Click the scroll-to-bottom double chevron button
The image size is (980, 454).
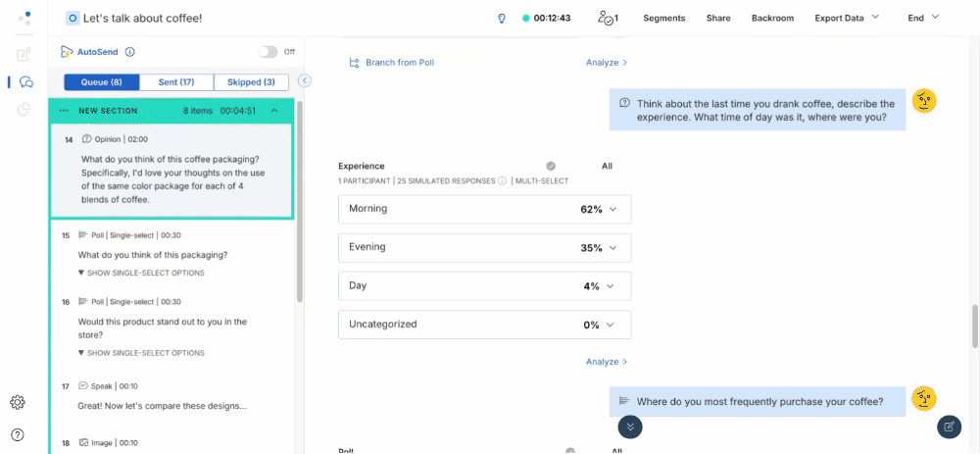tap(630, 427)
